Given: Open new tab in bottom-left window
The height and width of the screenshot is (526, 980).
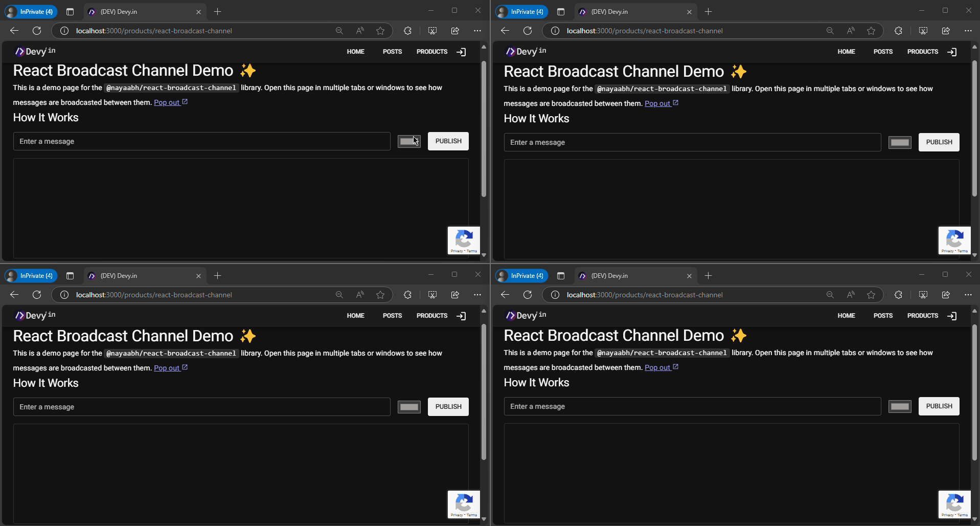Looking at the screenshot, I should [x=217, y=275].
